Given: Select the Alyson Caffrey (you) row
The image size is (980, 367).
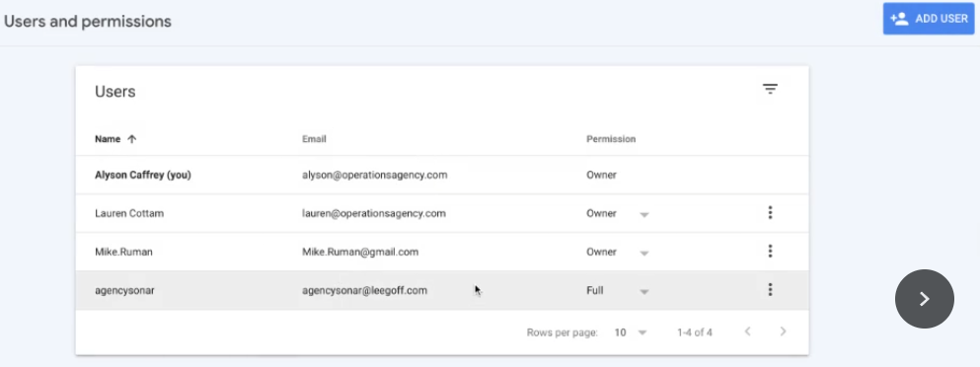Looking at the screenshot, I should [442, 175].
